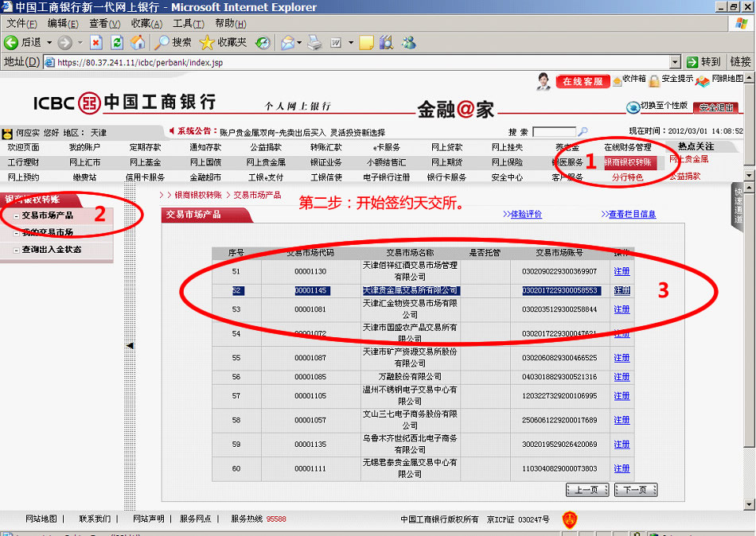Click the red badge icon in the footer

570,519
